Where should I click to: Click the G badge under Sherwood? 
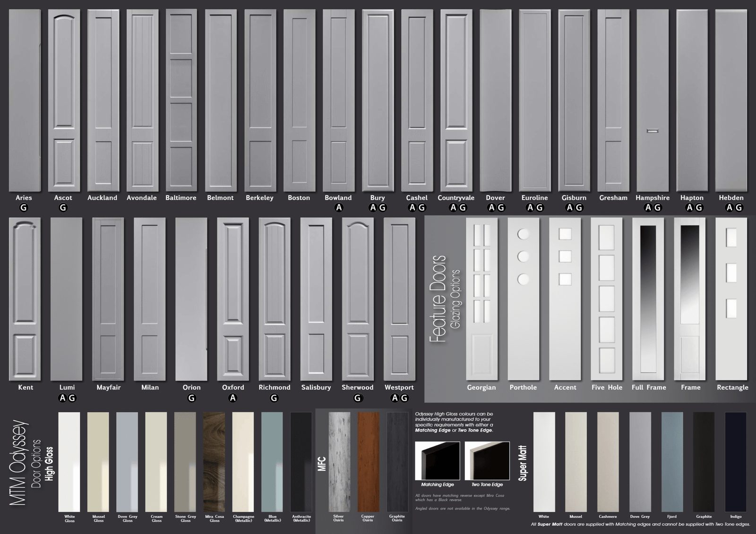click(x=357, y=398)
